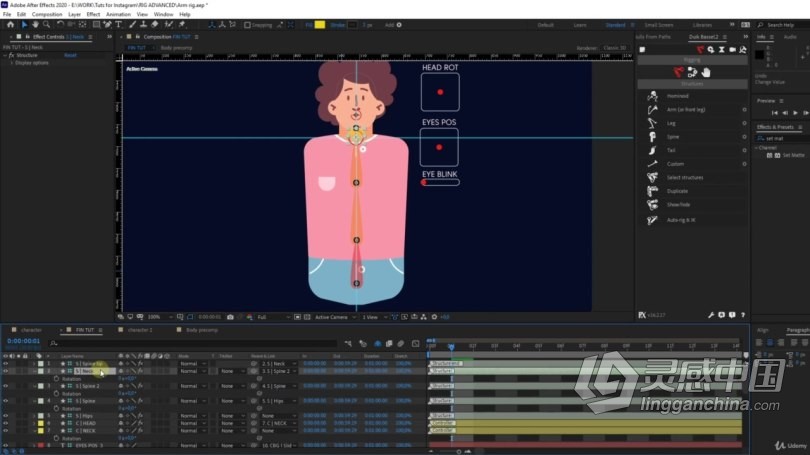This screenshot has width=810, height=455.
Task: Open the Window menu
Action: 163,14
